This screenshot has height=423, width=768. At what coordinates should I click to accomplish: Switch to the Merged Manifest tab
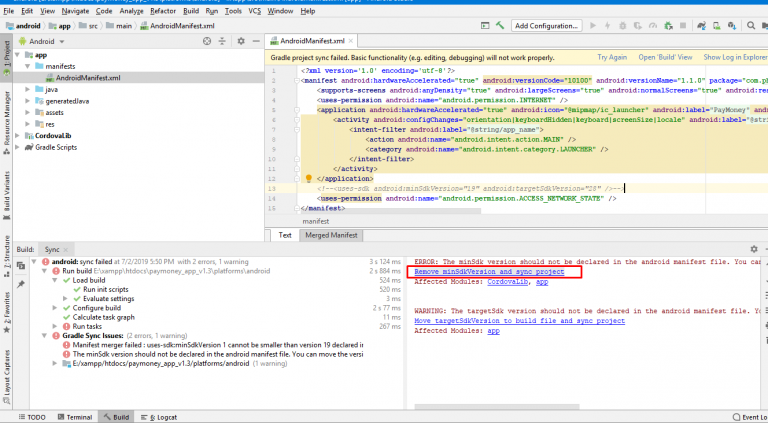(331, 235)
